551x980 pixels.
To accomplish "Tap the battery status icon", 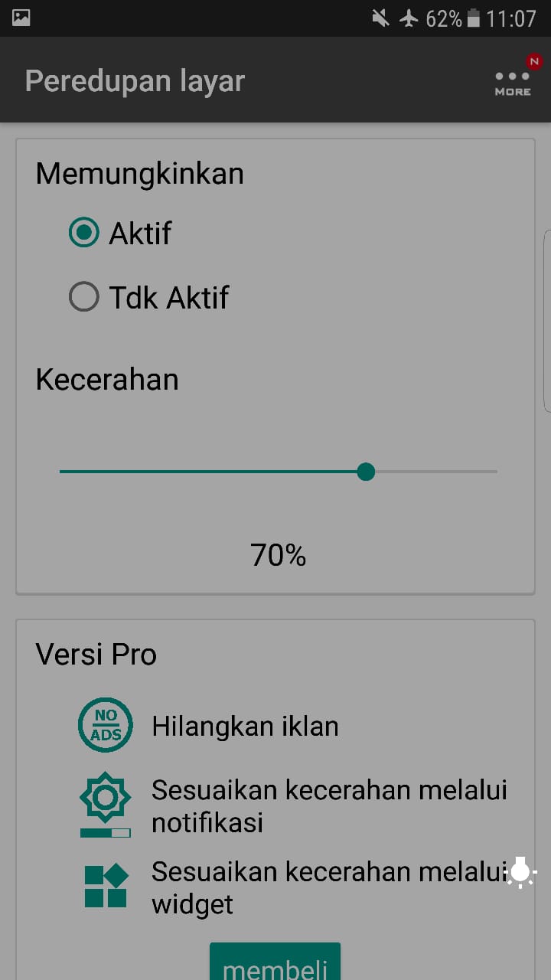I will [x=474, y=18].
